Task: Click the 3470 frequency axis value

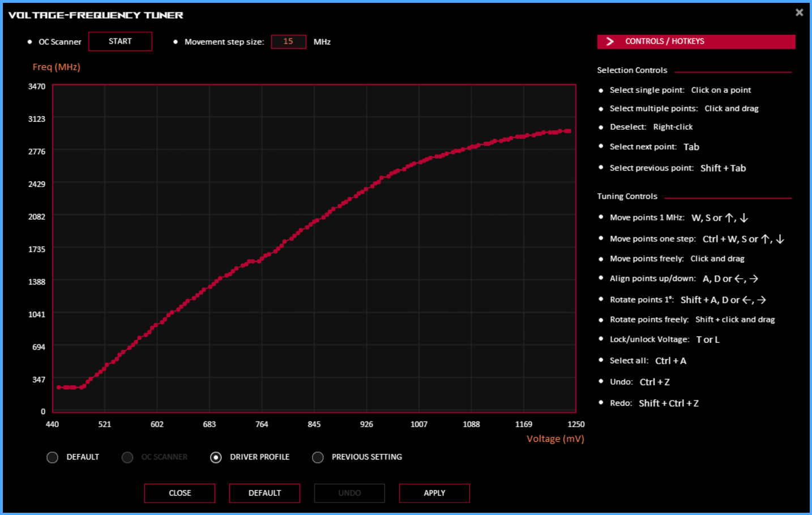Action: tap(37, 86)
